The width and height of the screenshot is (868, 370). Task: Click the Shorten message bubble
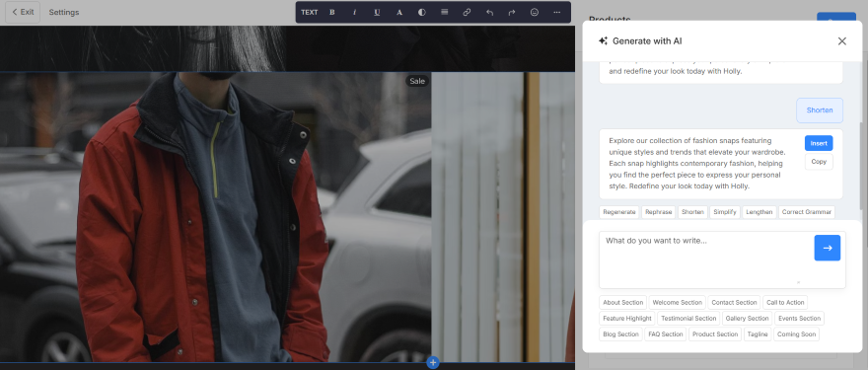coord(820,111)
